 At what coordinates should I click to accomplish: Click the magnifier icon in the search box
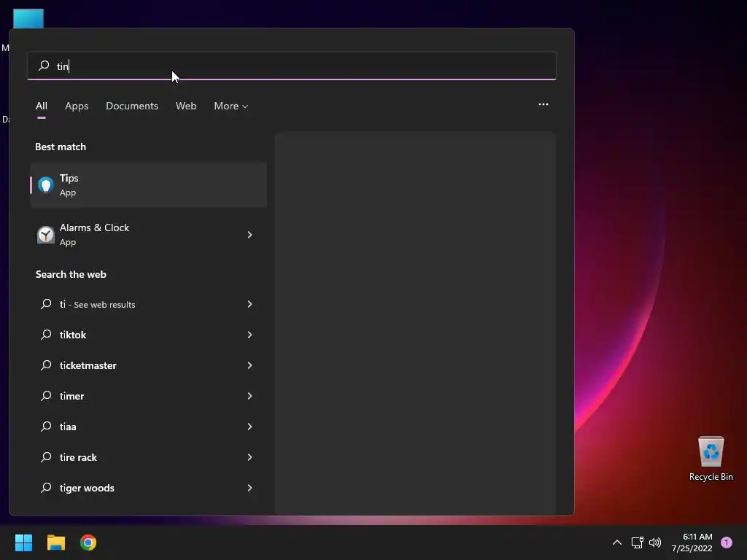pos(44,66)
